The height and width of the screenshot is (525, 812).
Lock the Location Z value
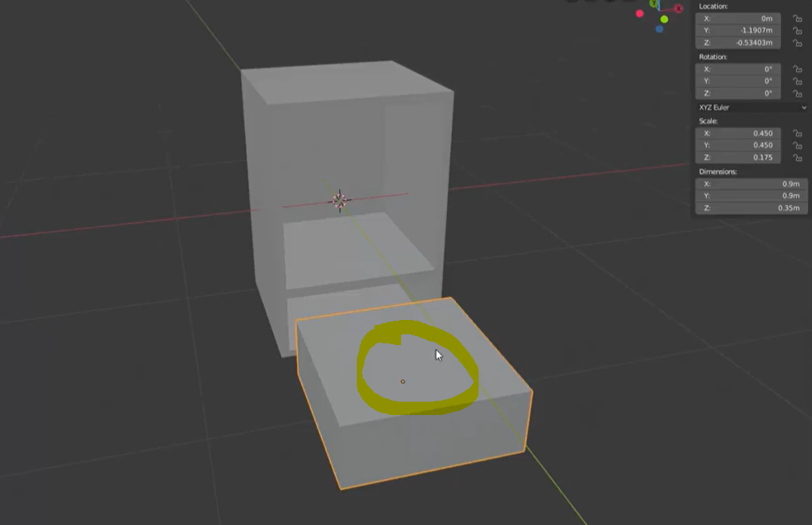tap(798, 42)
